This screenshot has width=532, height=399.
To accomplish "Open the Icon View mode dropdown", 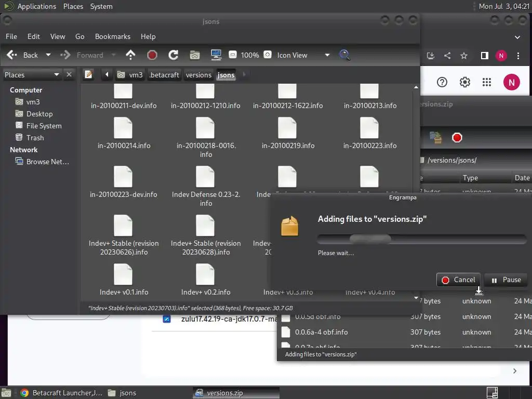I will coord(303,55).
